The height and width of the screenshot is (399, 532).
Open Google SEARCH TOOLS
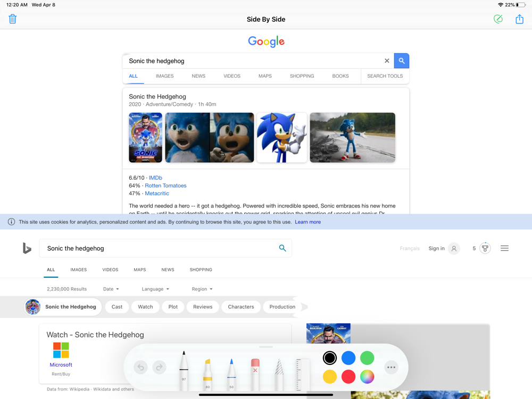click(x=385, y=76)
